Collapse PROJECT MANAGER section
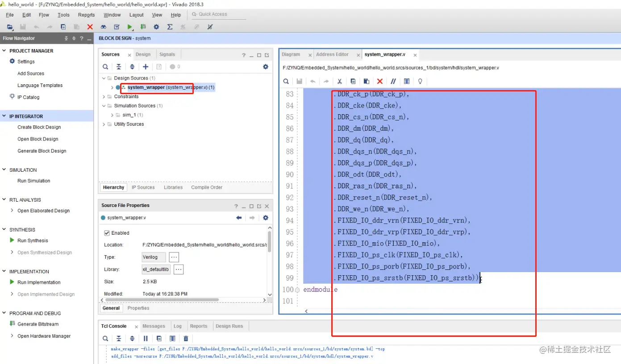 pos(5,51)
